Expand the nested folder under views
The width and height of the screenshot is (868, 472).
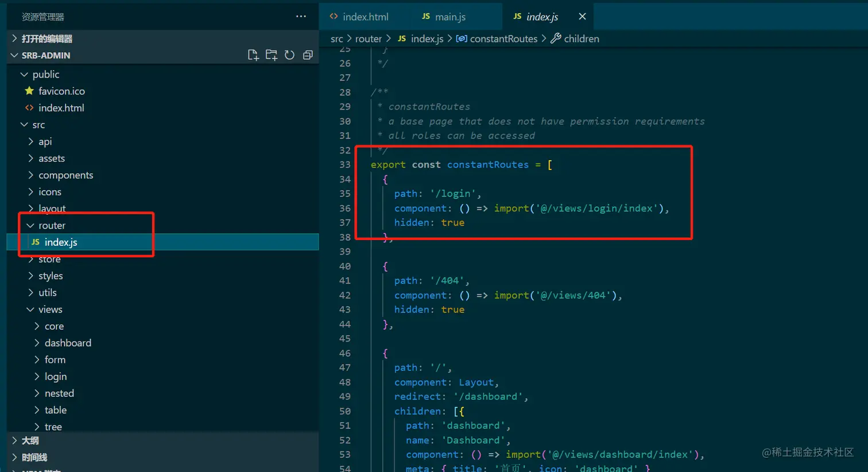[x=162, y=393]
